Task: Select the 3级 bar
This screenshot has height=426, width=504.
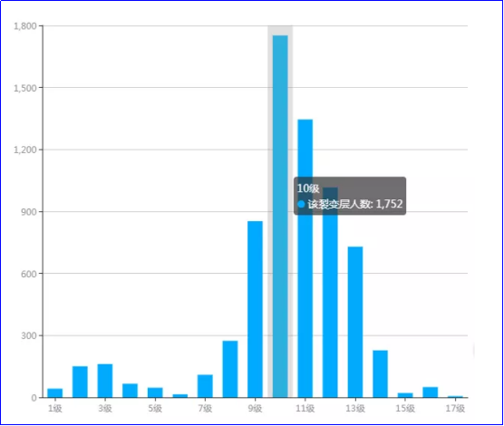Action: point(105,381)
